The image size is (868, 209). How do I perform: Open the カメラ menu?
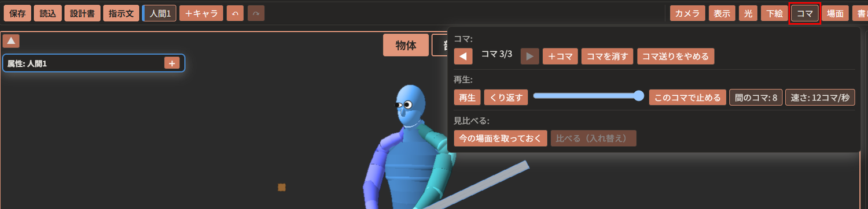(x=687, y=14)
